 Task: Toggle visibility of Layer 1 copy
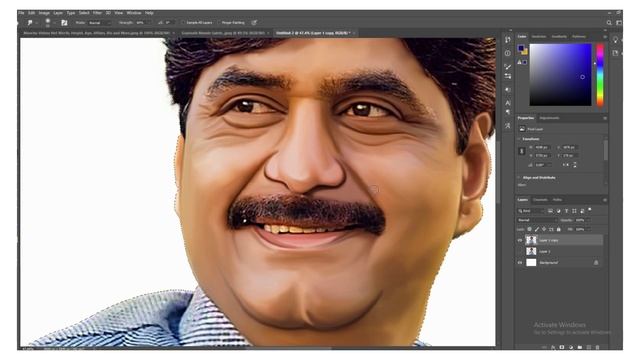point(520,240)
